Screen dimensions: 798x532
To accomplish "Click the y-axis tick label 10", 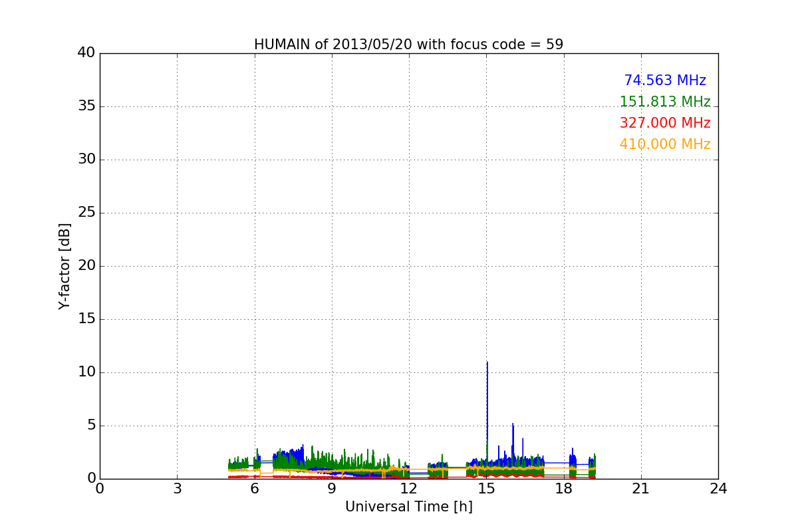I will tap(86, 372).
